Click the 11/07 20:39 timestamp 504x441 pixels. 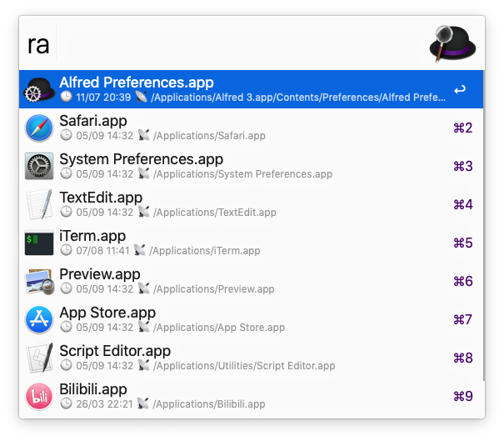(x=103, y=97)
